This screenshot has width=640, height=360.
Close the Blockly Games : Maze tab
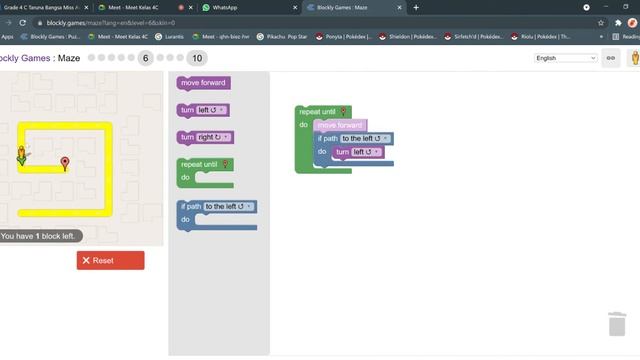click(x=399, y=7)
